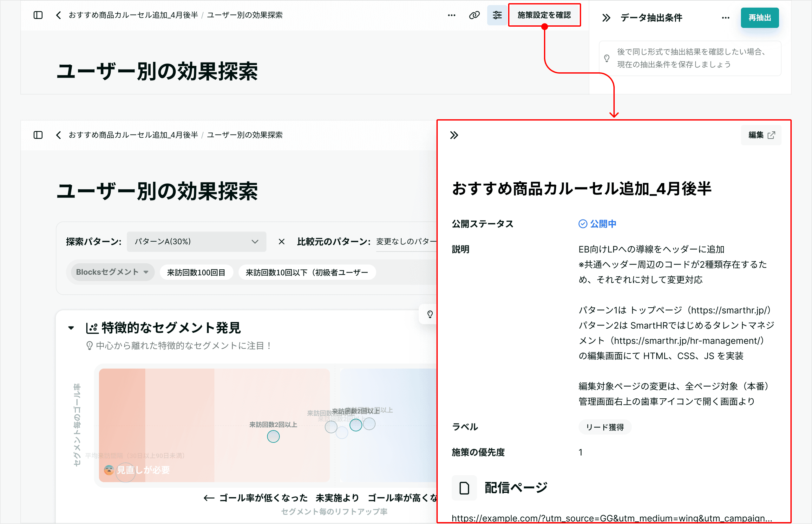This screenshot has width=812, height=524.
Task: Collapse campaign settings panel with double chevron
Action: (x=454, y=135)
